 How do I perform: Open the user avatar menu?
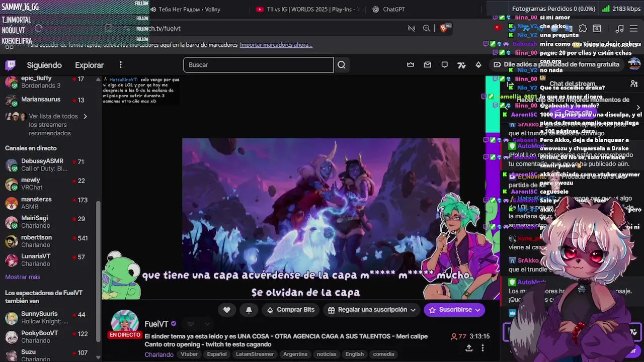pyautogui.click(x=634, y=64)
